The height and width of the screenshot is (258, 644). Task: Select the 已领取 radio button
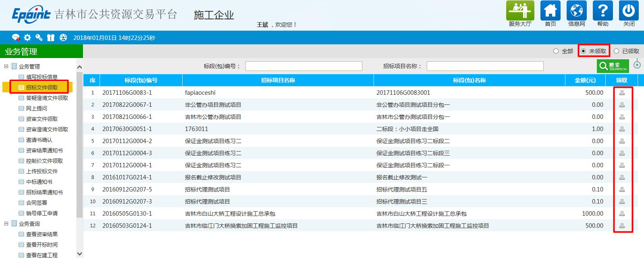click(616, 51)
